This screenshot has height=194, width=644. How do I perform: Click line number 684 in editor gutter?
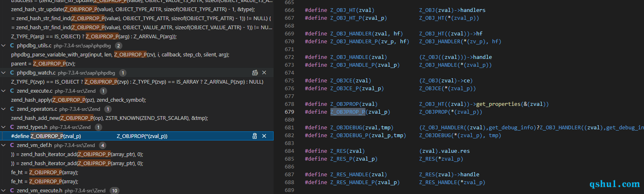[x=289, y=151]
